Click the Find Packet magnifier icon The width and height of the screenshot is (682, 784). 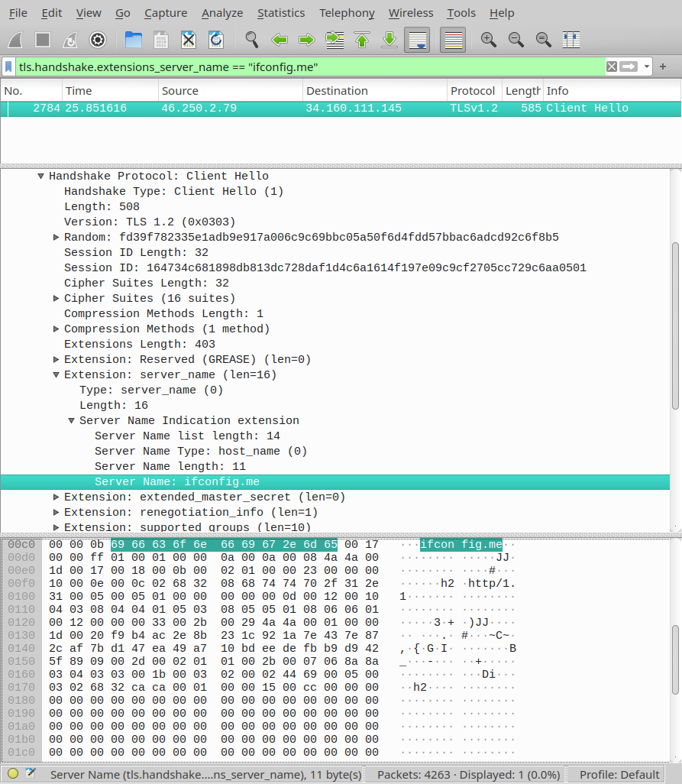[251, 40]
